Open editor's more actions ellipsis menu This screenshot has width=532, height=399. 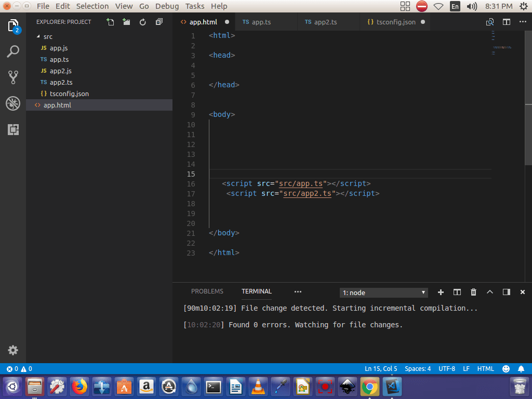(522, 22)
